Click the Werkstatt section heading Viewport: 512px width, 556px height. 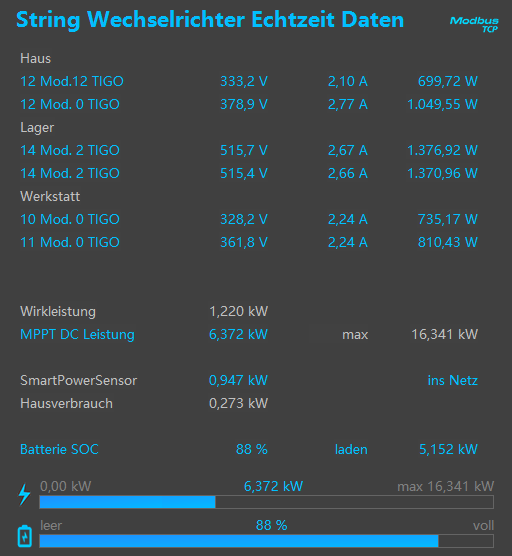point(50,196)
